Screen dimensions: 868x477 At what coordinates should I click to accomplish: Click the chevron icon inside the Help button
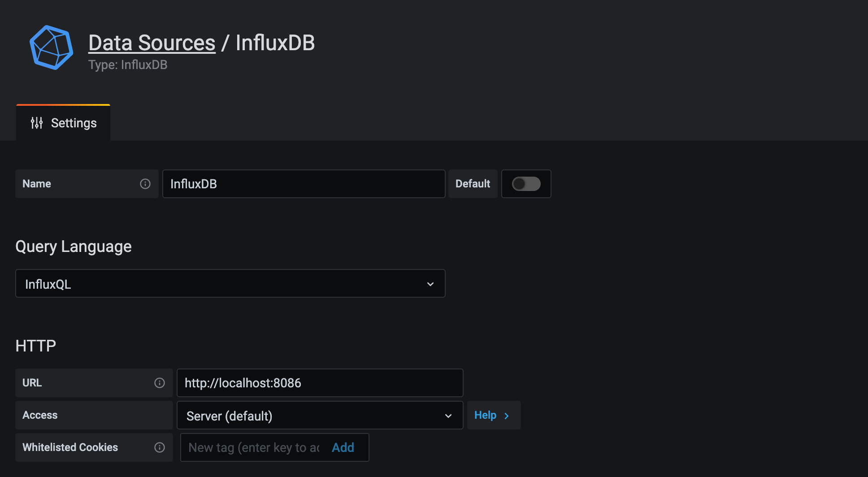pyautogui.click(x=507, y=415)
